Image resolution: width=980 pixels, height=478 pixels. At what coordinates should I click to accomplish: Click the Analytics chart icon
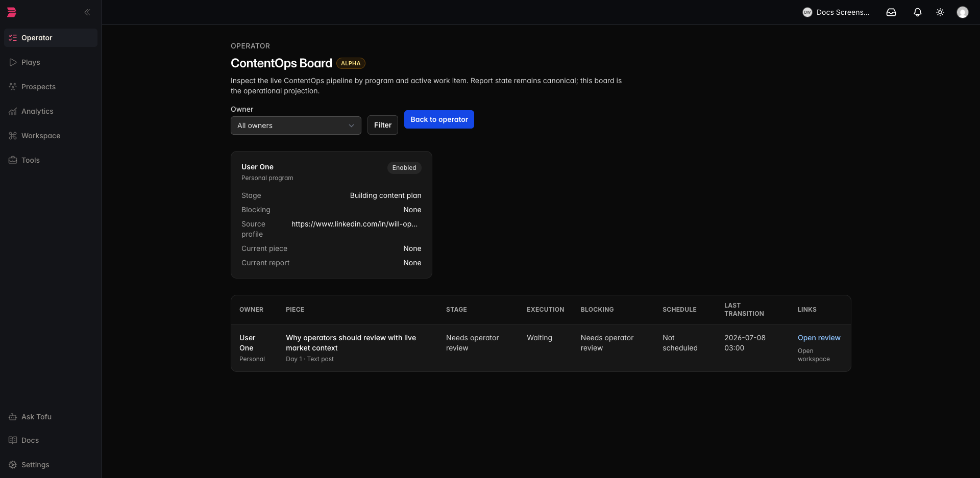point(13,111)
